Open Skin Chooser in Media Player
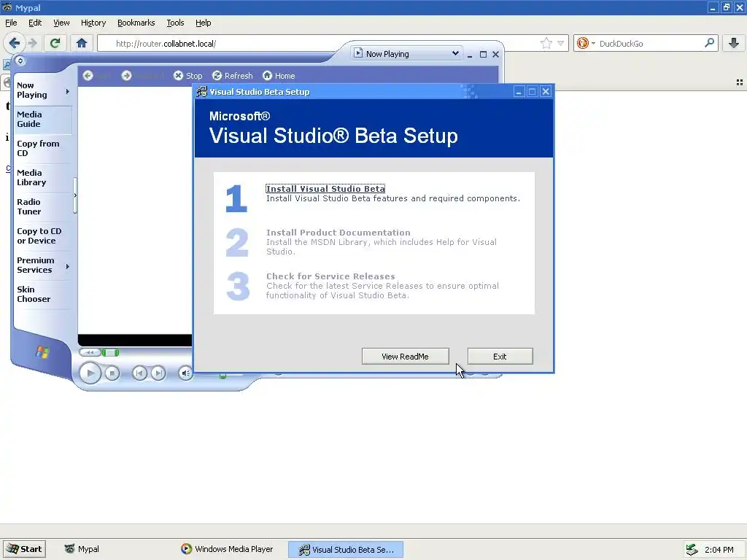 tap(34, 294)
